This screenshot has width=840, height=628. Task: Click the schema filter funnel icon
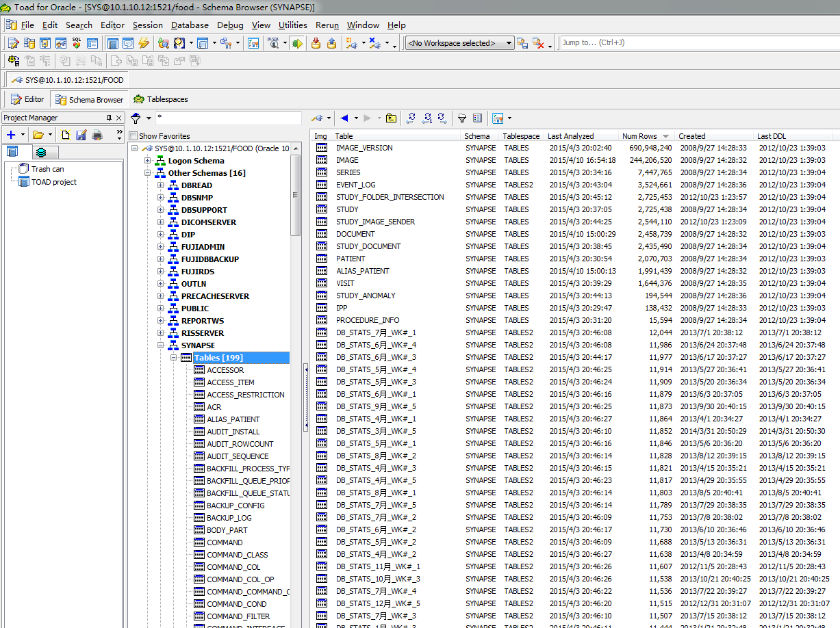136,118
